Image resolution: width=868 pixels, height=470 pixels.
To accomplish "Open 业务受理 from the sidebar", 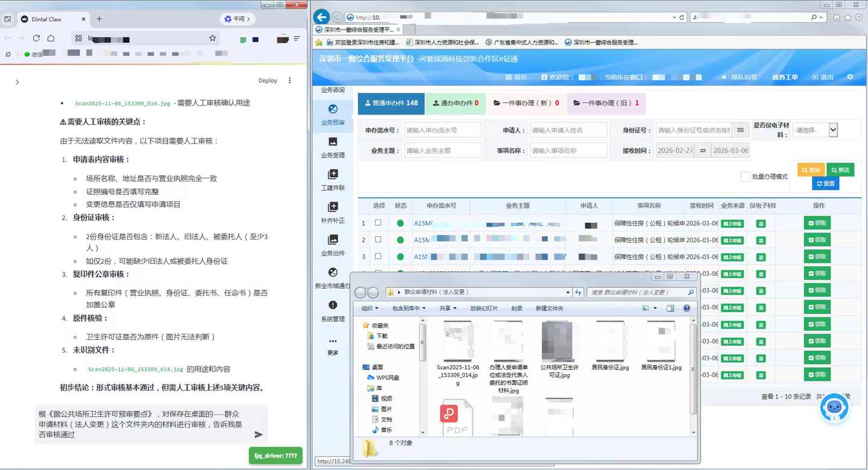I will point(332,148).
